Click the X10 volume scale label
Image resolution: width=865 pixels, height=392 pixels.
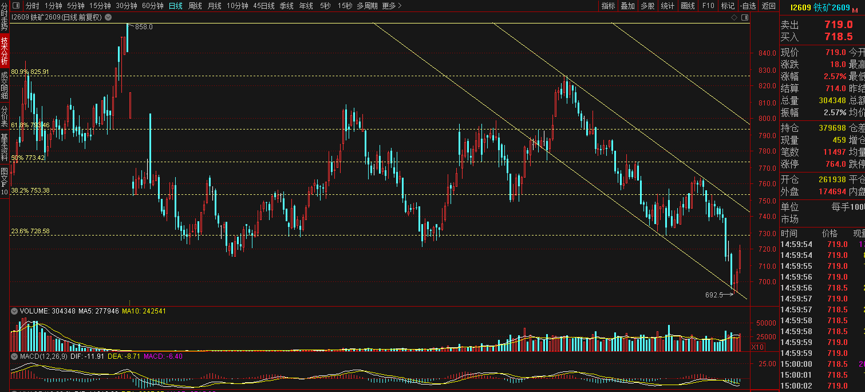pyautogui.click(x=758, y=347)
